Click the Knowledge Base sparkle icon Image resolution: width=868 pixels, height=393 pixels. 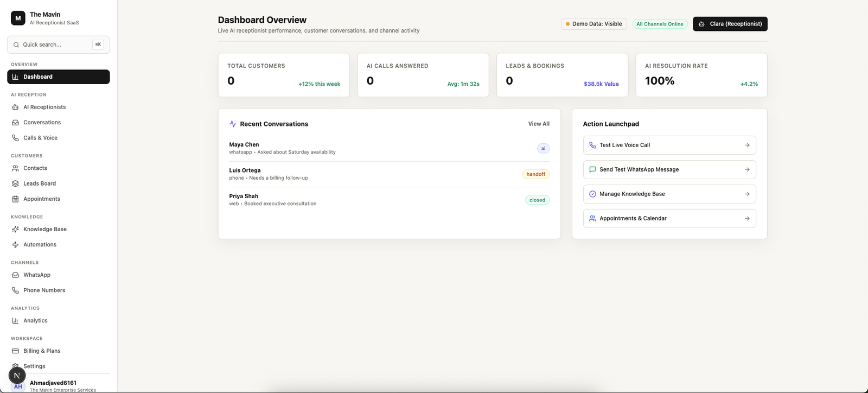15,230
